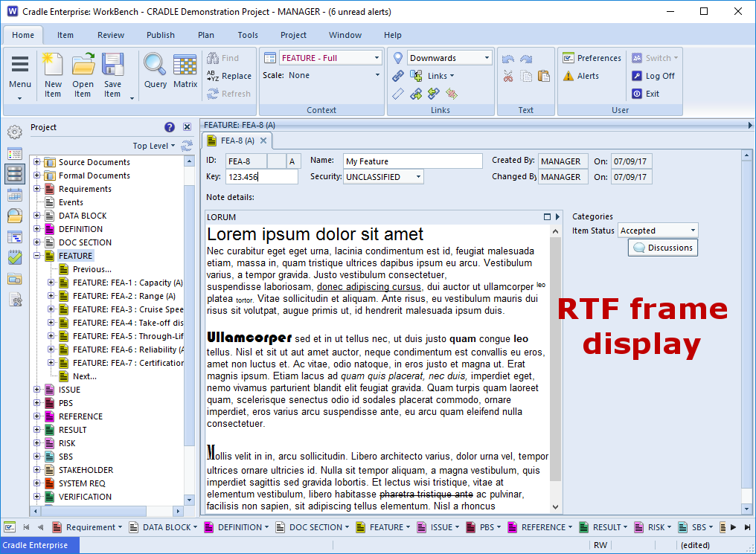Open the Scale dropdown
Image resolution: width=756 pixels, height=554 pixels.
click(x=377, y=75)
